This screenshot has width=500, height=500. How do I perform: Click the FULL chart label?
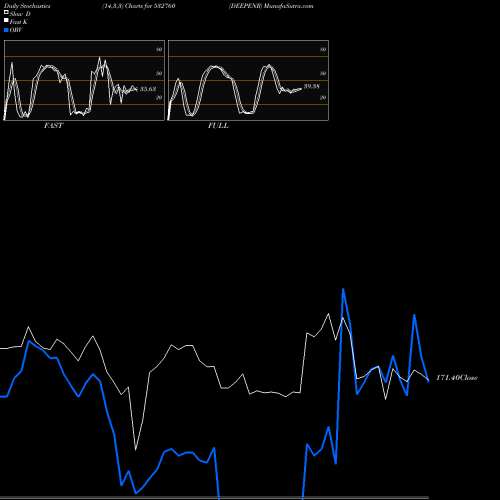218,126
